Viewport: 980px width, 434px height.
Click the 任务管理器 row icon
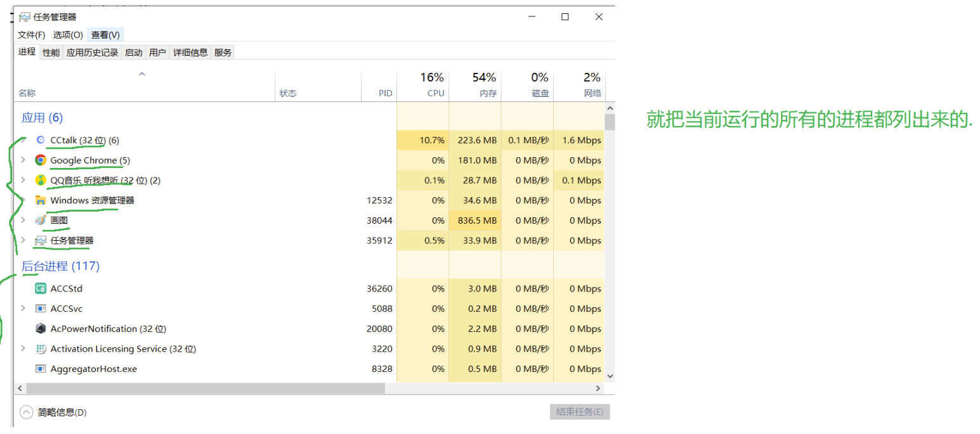coord(41,241)
